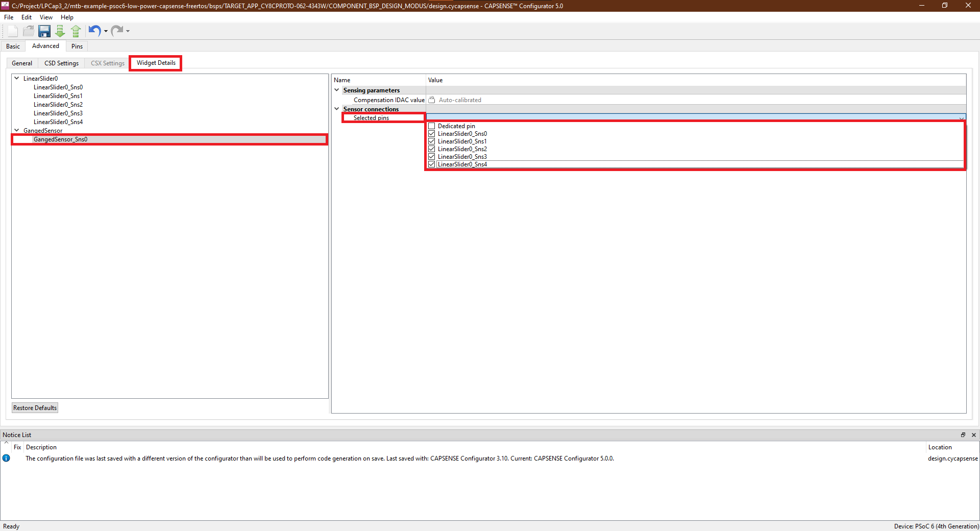Uncheck LinearSlider0_Sns0 in Selected pins list
The height and width of the screenshot is (531, 980).
[432, 134]
